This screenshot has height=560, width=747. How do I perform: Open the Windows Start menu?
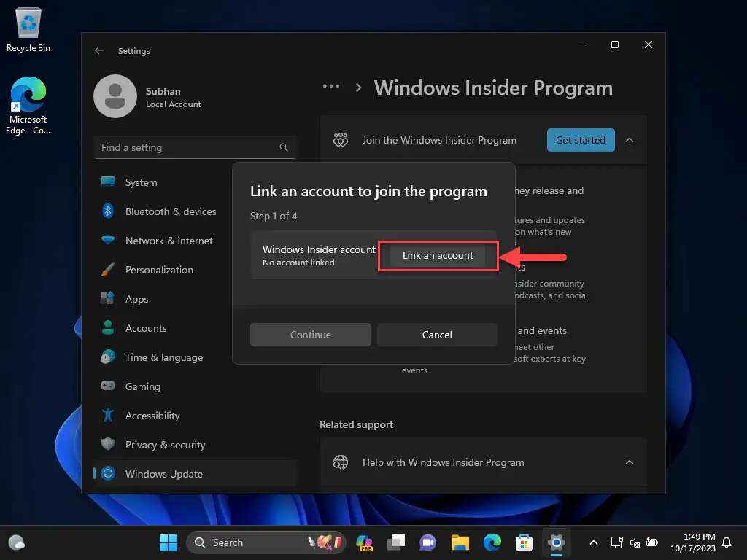coord(168,542)
